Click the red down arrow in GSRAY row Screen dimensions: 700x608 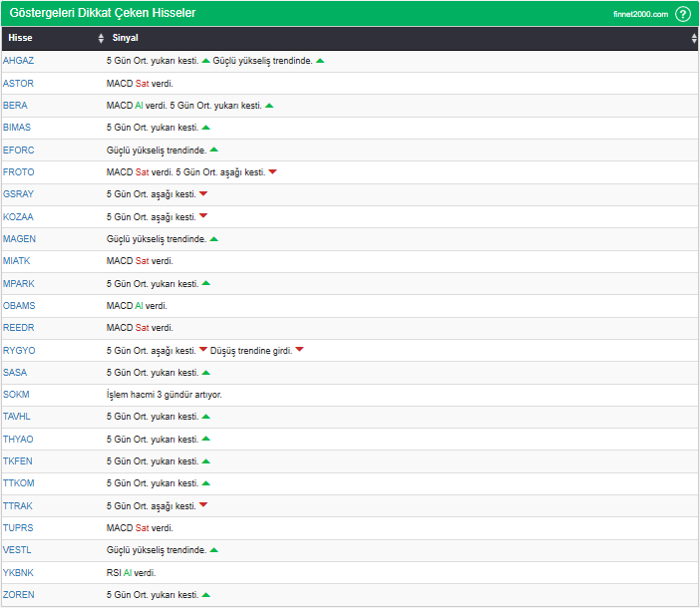click(x=203, y=193)
